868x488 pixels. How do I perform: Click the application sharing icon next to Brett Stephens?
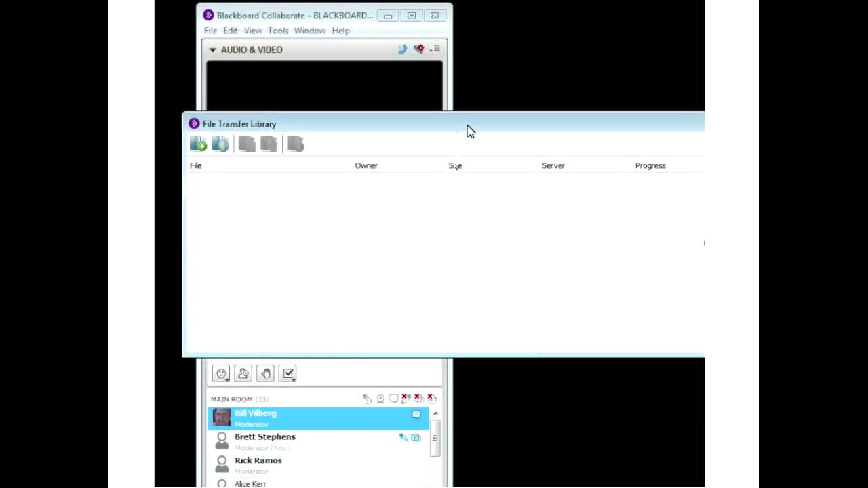tap(416, 438)
